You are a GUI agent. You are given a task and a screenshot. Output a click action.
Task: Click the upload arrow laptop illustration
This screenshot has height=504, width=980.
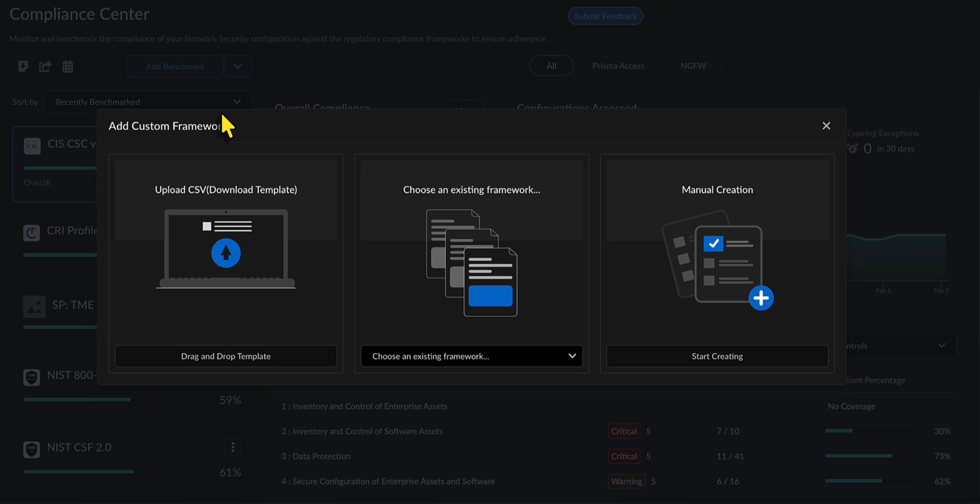click(x=226, y=250)
